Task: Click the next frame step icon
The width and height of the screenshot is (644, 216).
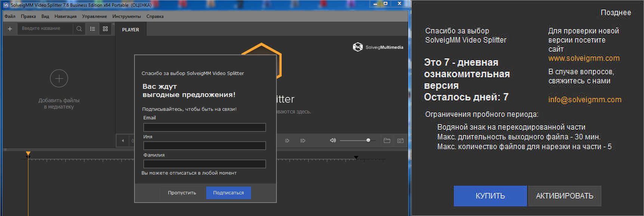Action: (x=287, y=141)
